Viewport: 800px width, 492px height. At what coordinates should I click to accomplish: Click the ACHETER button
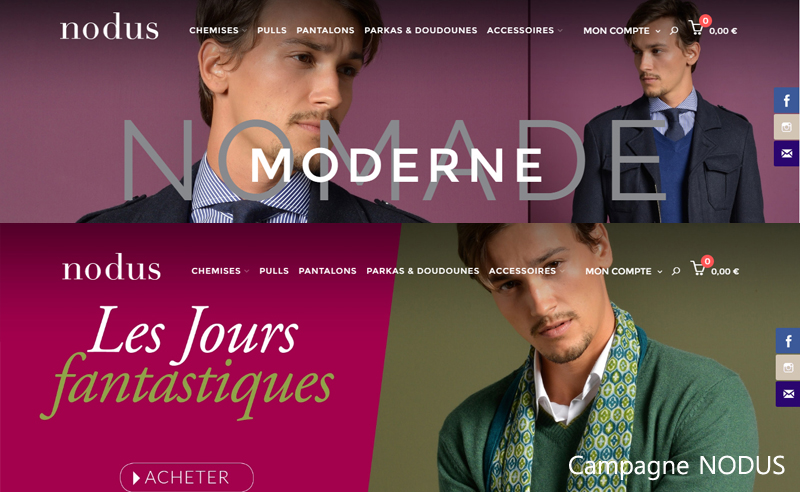[187, 477]
